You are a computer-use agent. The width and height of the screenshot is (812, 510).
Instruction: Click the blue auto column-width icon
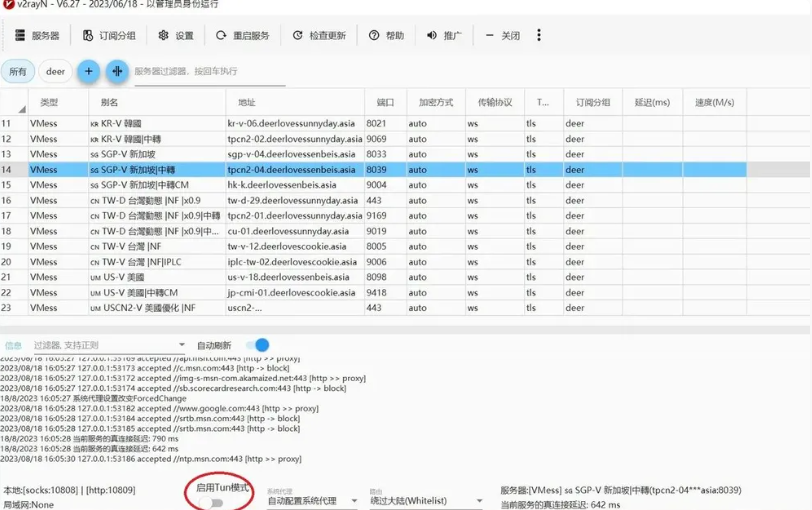(118, 71)
